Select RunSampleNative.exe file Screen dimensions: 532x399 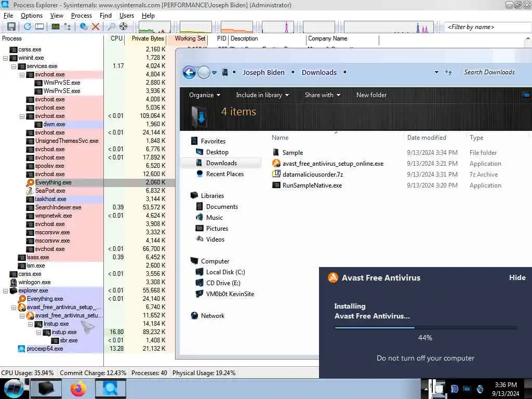click(312, 185)
